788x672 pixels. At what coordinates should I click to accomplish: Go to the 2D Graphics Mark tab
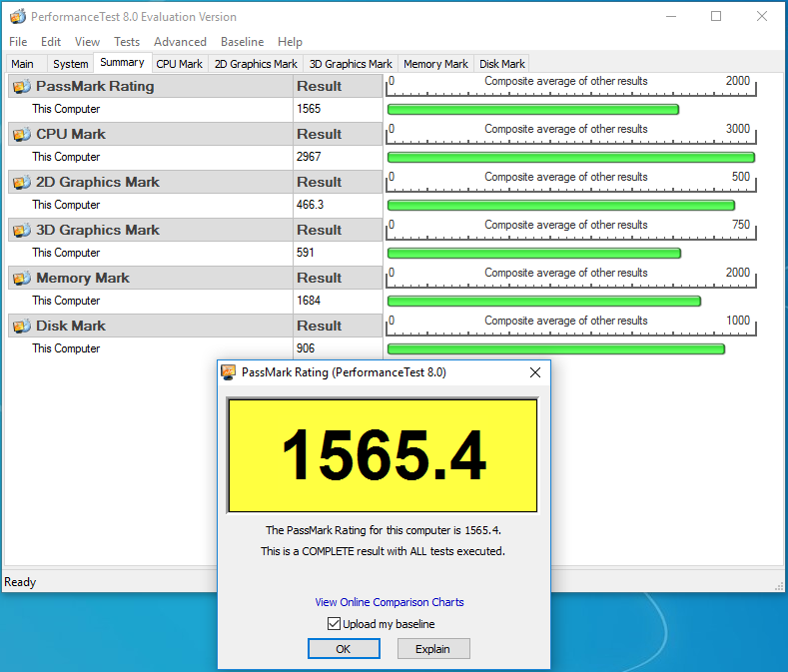[256, 64]
